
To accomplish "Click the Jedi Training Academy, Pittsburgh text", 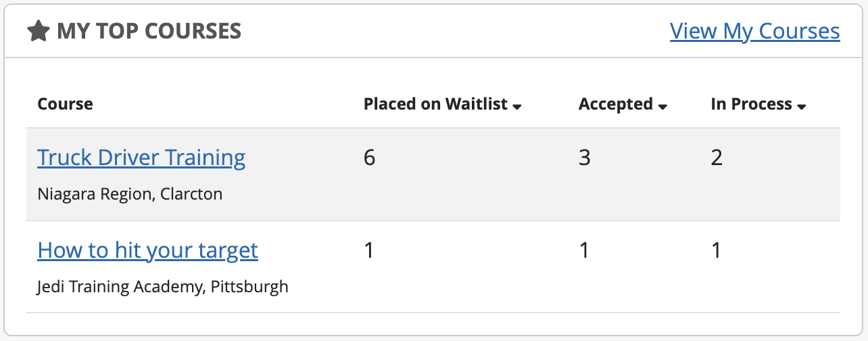I will pyautogui.click(x=163, y=287).
